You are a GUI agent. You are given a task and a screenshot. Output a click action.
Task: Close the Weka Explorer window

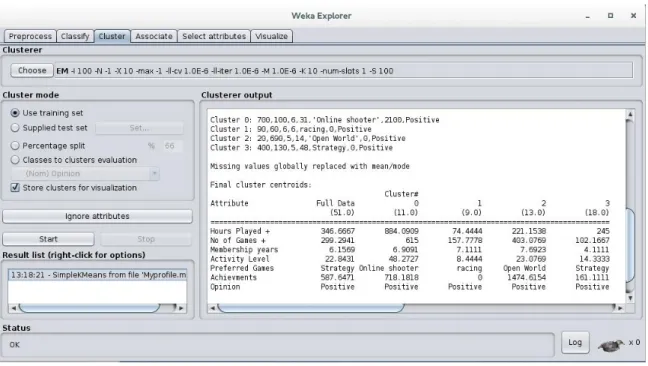pyautogui.click(x=633, y=16)
